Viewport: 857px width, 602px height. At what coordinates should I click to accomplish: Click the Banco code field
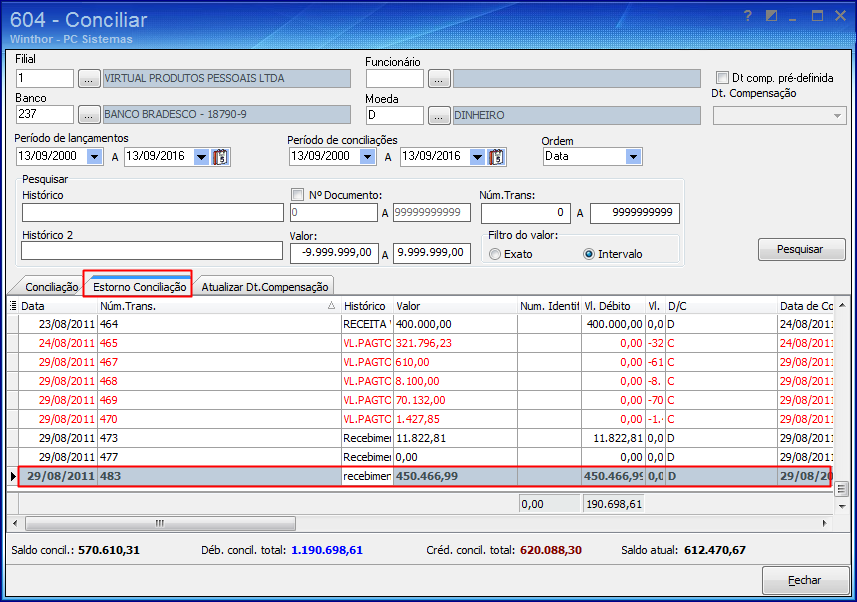[45, 114]
